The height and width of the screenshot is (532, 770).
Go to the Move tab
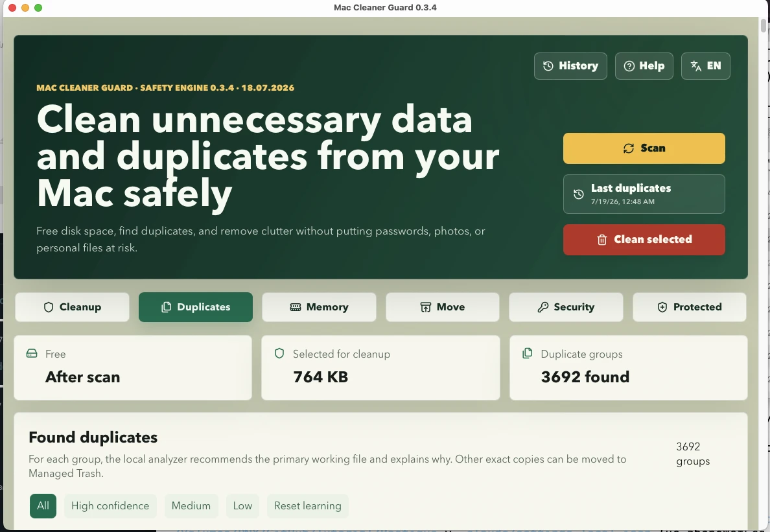coord(443,307)
